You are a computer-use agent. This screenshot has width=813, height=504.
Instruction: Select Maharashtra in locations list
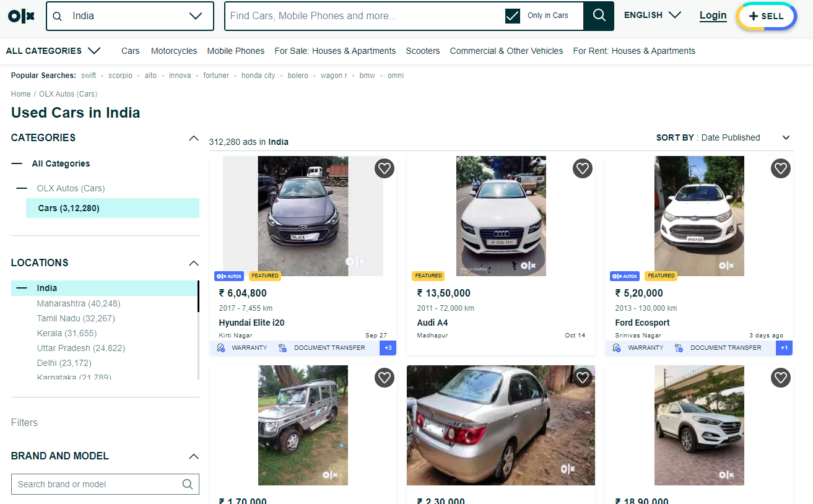(79, 303)
